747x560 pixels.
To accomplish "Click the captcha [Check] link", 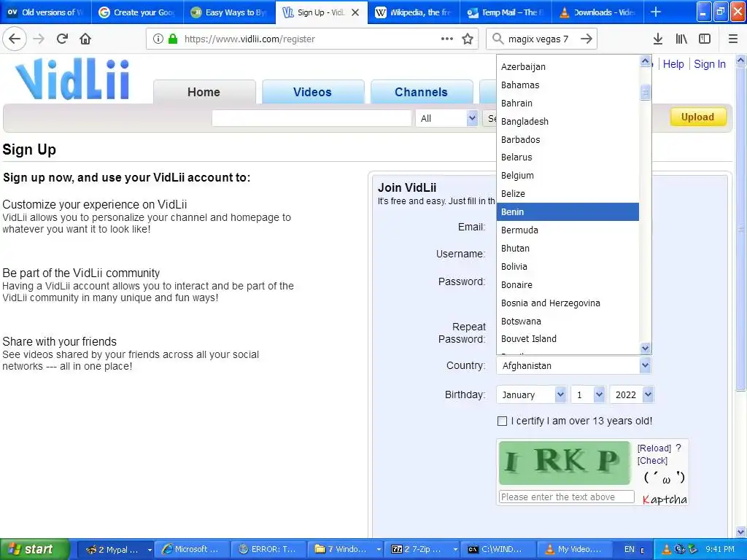I will click(652, 461).
